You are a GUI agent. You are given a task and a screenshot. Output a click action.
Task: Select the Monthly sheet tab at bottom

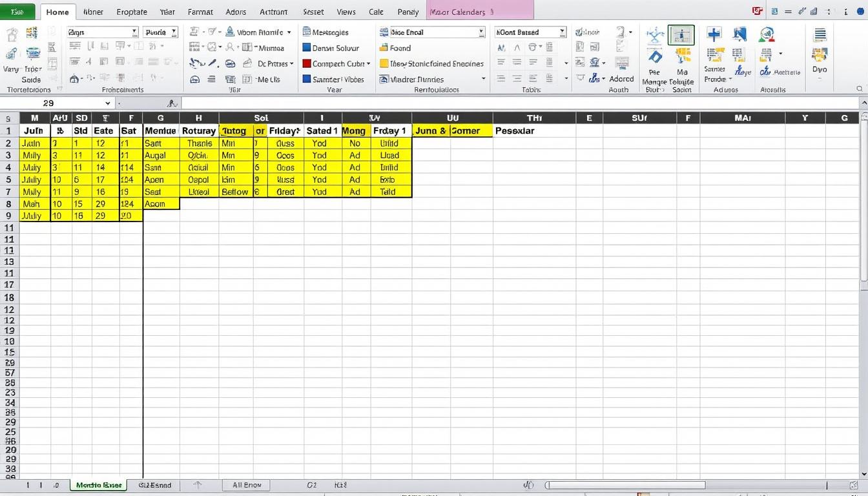pos(98,485)
